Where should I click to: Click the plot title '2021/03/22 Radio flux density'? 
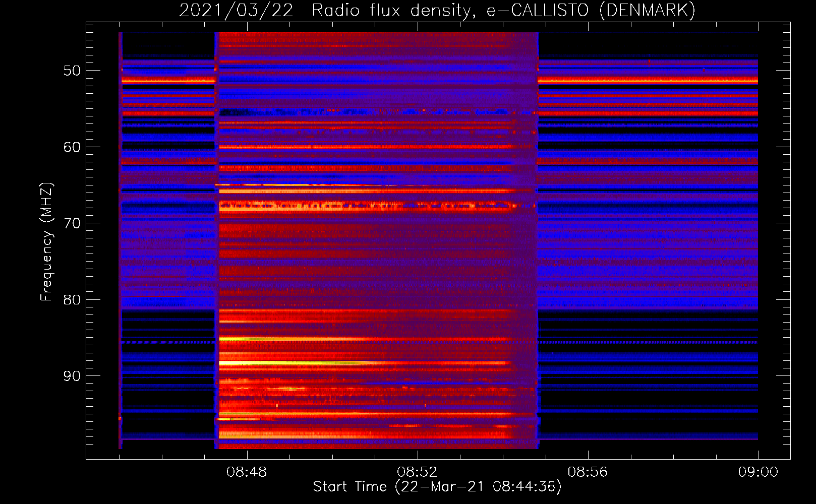(x=438, y=10)
